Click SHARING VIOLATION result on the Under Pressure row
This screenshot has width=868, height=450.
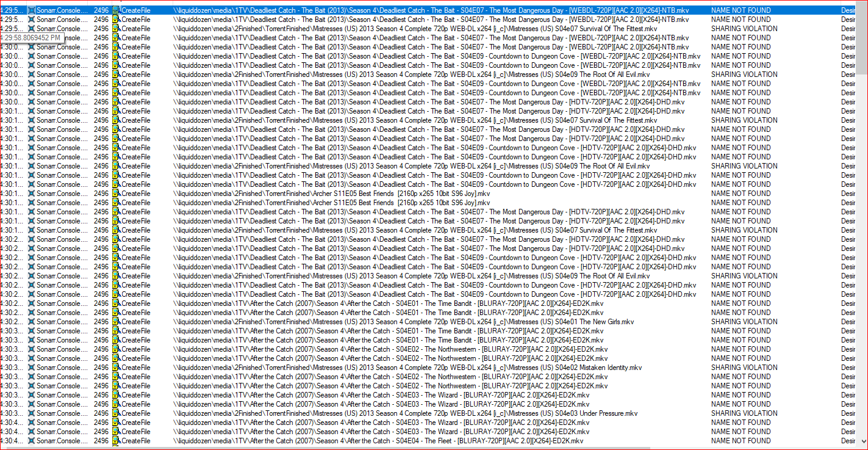[x=744, y=413]
